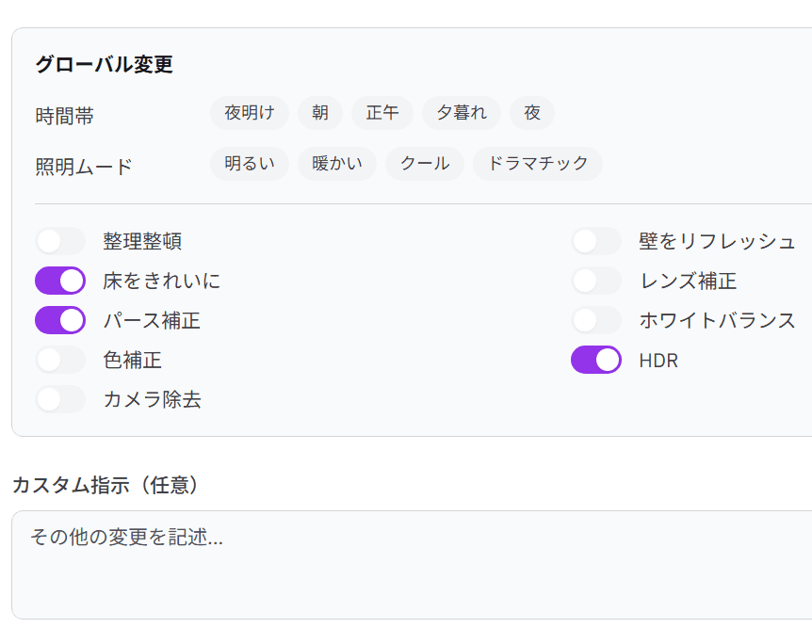Select the 夜 time chip

[532, 113]
